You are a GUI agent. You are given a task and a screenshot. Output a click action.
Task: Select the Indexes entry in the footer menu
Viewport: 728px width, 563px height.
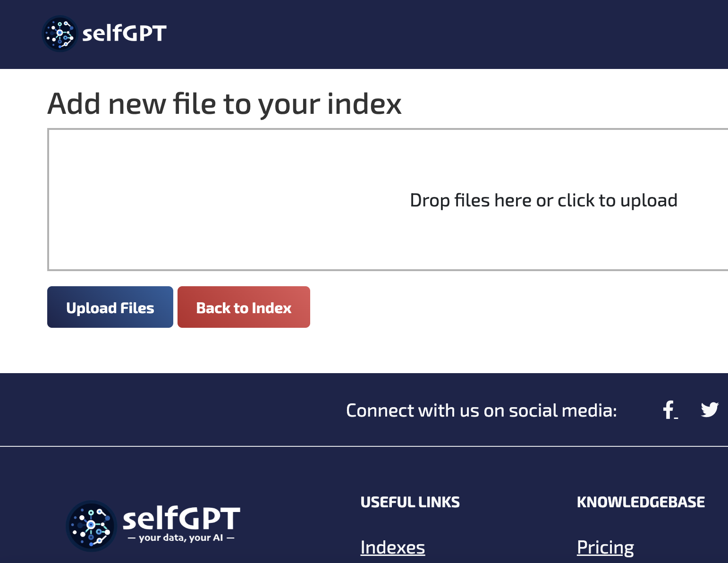tap(392, 547)
